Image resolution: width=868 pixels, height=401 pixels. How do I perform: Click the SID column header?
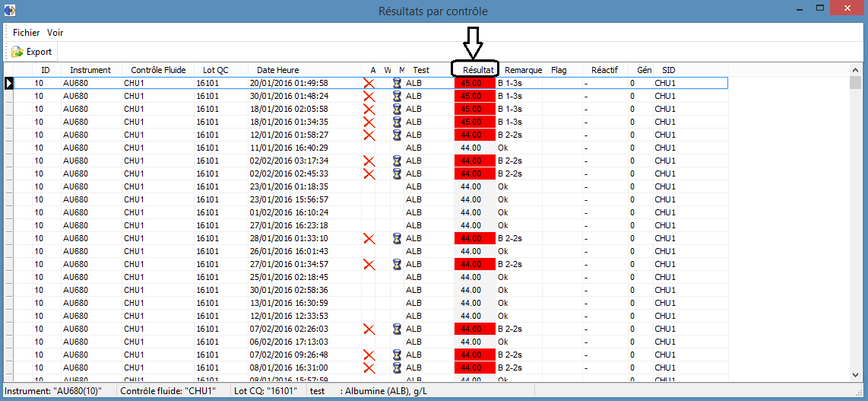click(x=668, y=70)
